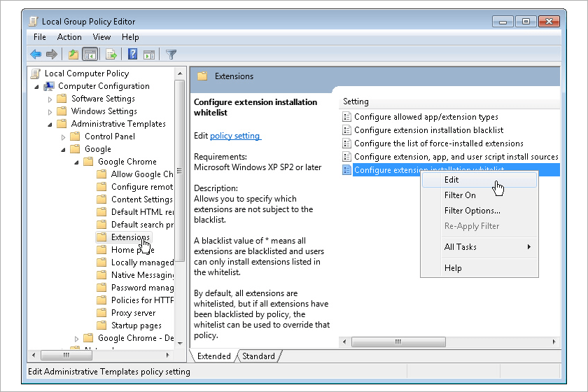The image size is (588, 392).
Task: Expand the Control Panel tree node
Action: point(64,136)
